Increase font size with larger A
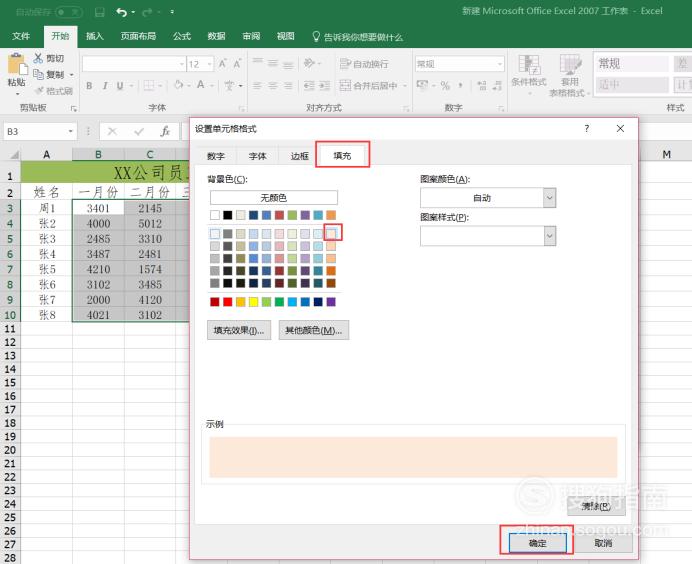Viewport: 692px width, 564px height. click(x=222, y=64)
